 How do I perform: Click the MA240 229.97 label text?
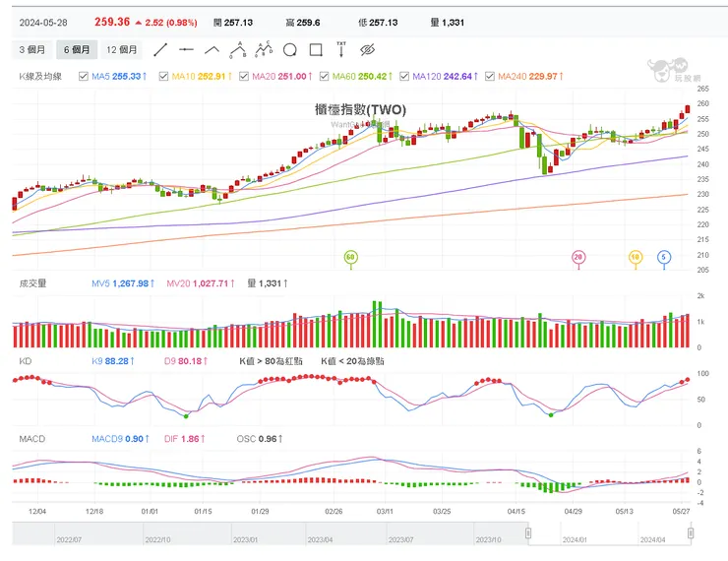point(530,76)
